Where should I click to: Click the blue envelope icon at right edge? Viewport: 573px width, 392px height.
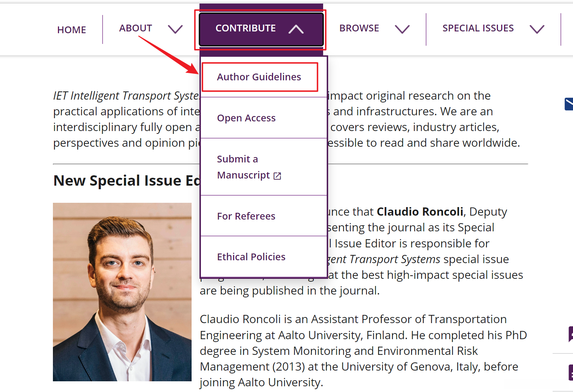point(569,104)
